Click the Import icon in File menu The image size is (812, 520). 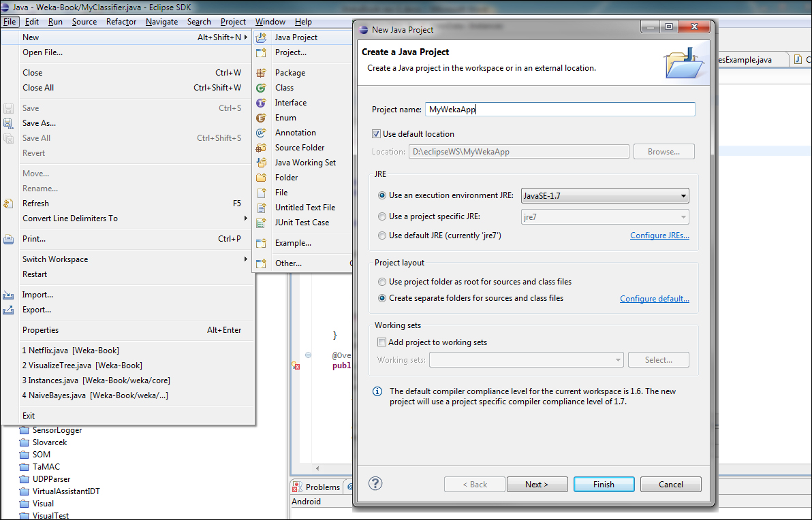pyautogui.click(x=8, y=295)
